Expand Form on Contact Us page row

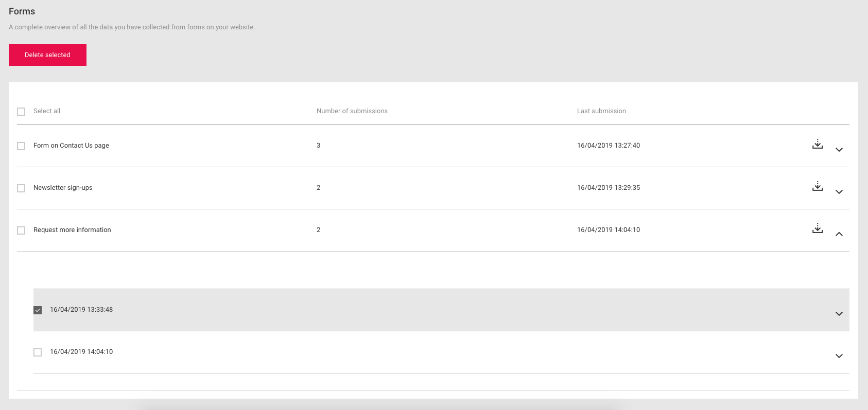click(x=839, y=150)
